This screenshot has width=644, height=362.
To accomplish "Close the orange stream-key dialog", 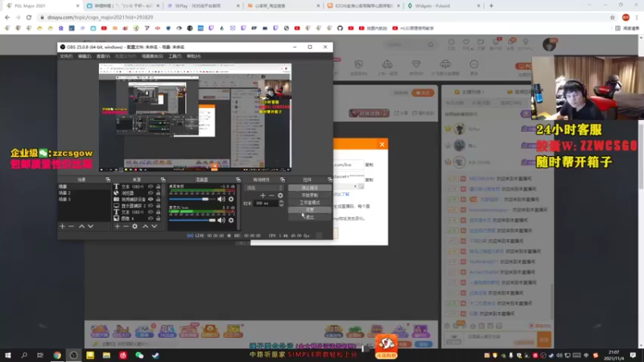I will 382,144.
